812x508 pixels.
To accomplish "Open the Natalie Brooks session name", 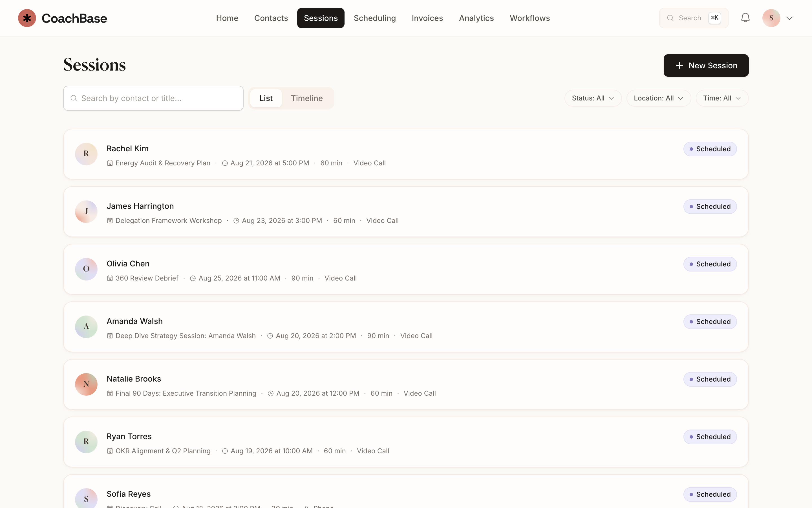I will tap(134, 379).
